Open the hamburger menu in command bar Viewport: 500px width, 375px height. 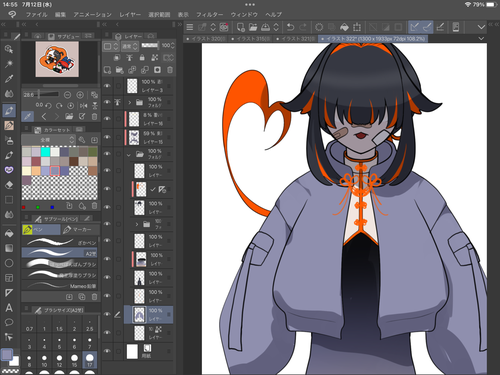pyautogui.click(x=190, y=27)
